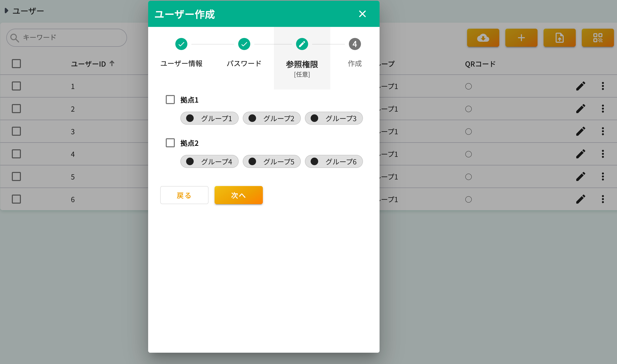The image size is (617, 364).
Task: Click the cloud download icon in toolbar
Action: click(483, 38)
